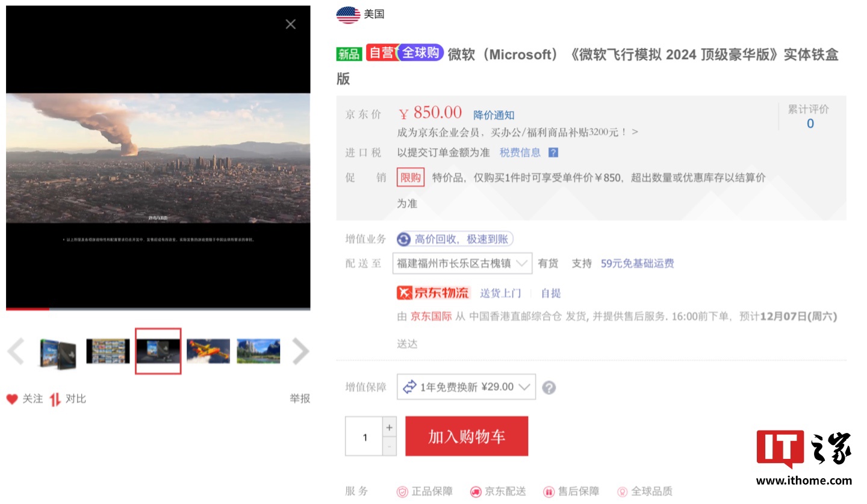Click the 京东物流 logistics logo

pos(433,293)
